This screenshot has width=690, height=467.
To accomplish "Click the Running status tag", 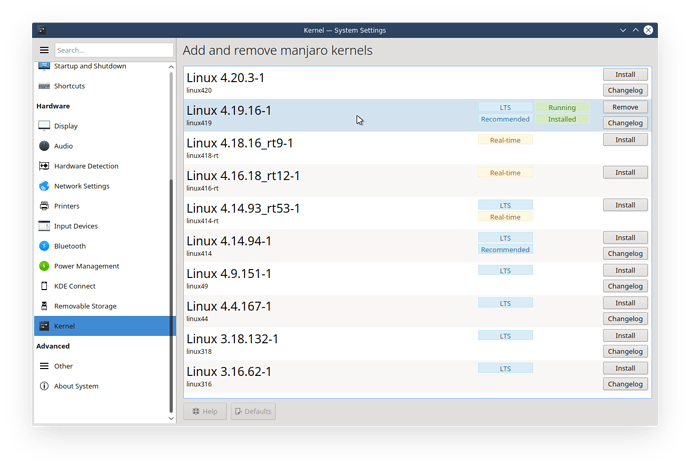I will click(562, 107).
